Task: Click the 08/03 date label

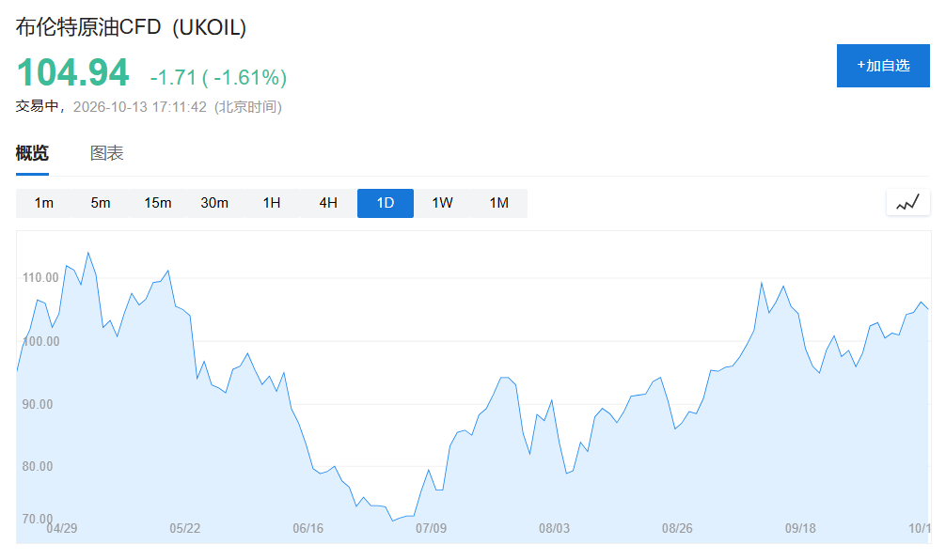Action: (x=554, y=528)
